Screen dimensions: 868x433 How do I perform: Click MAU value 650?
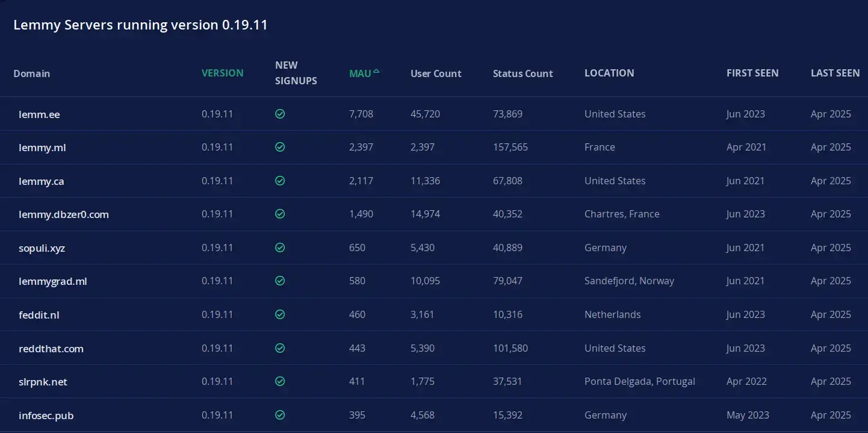coord(357,248)
